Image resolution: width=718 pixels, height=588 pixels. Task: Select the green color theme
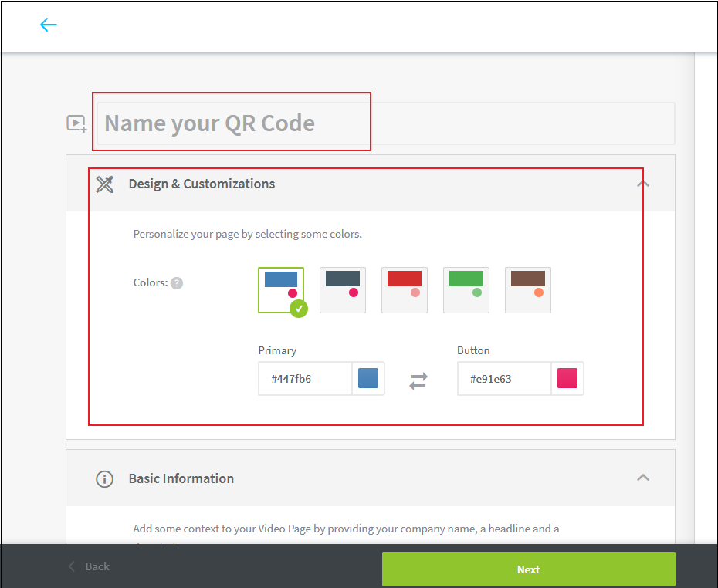[466, 289]
